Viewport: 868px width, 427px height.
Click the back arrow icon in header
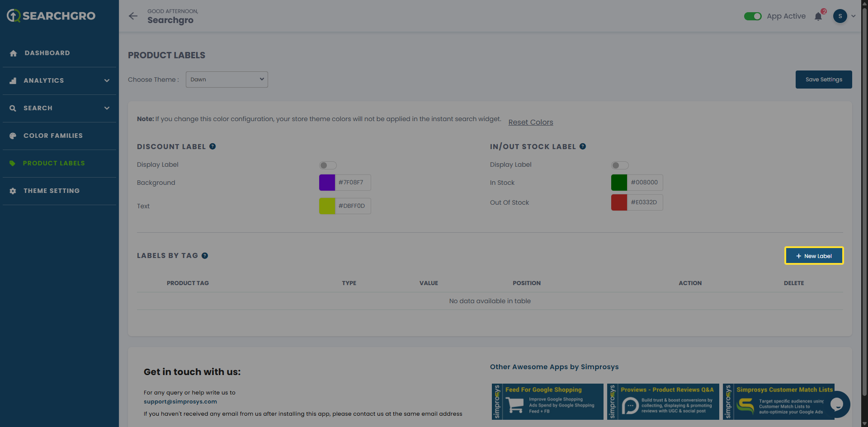tap(133, 16)
